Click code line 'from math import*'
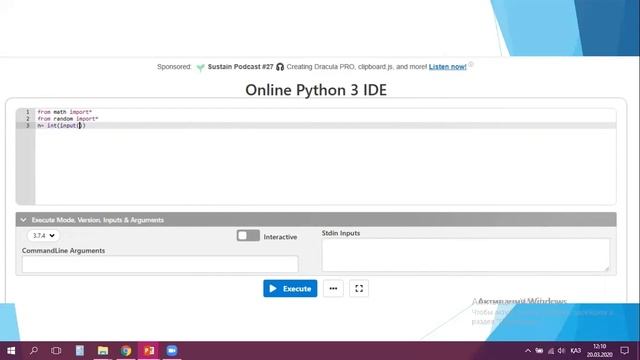This screenshot has height=360, width=640. (x=64, y=112)
